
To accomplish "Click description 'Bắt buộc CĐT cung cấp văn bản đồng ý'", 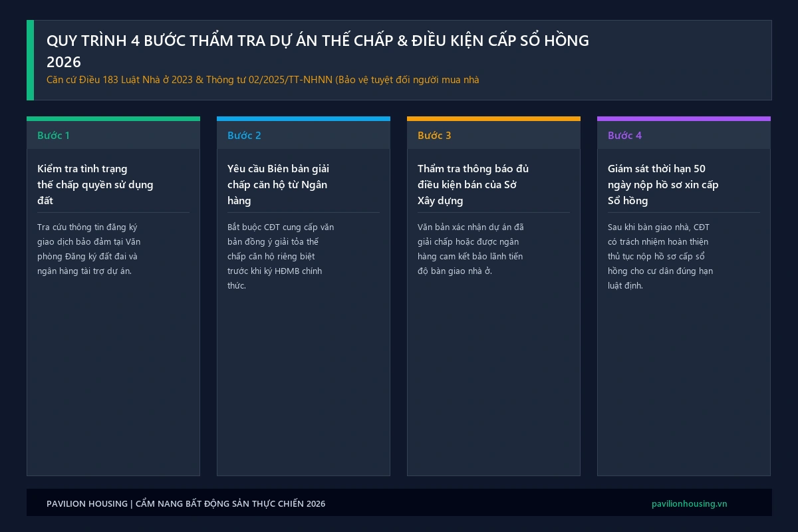I will (281, 256).
